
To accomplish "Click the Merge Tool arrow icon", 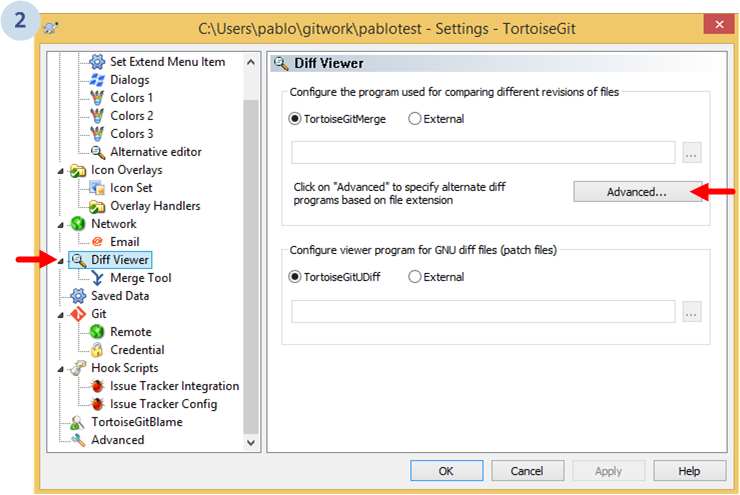I will click(97, 278).
